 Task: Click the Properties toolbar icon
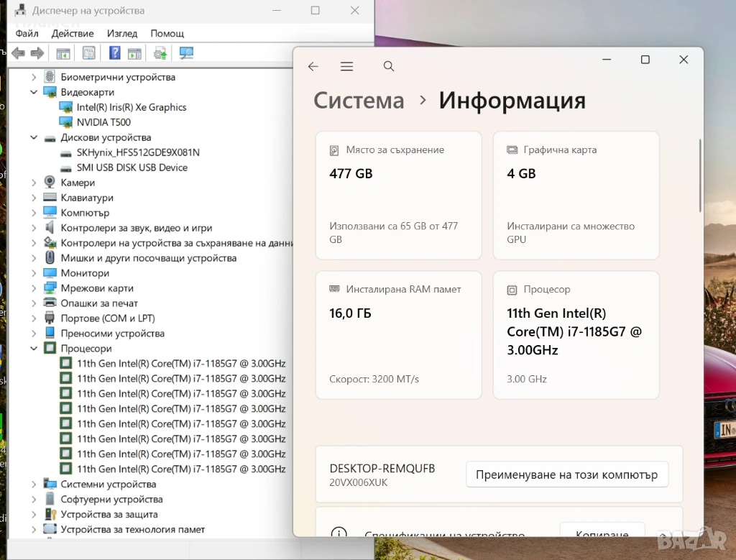(88, 53)
